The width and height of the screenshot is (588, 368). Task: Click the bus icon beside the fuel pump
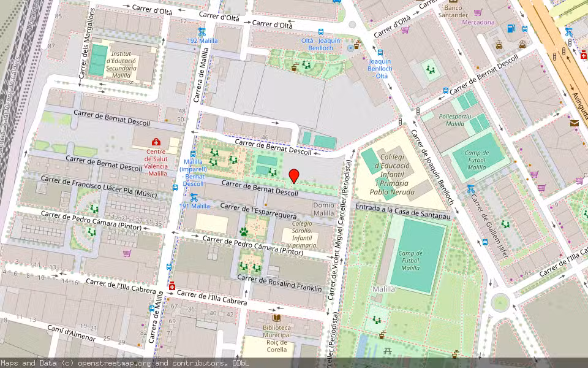pyautogui.click(x=525, y=29)
